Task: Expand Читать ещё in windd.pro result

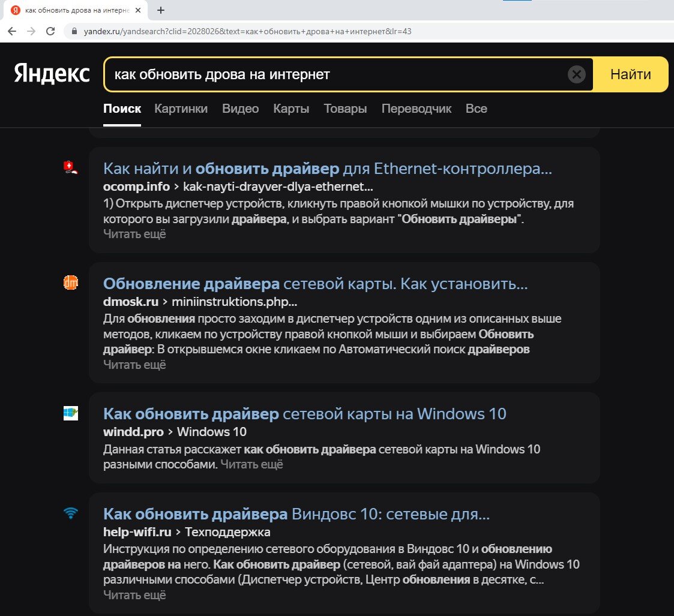Action: pos(251,464)
